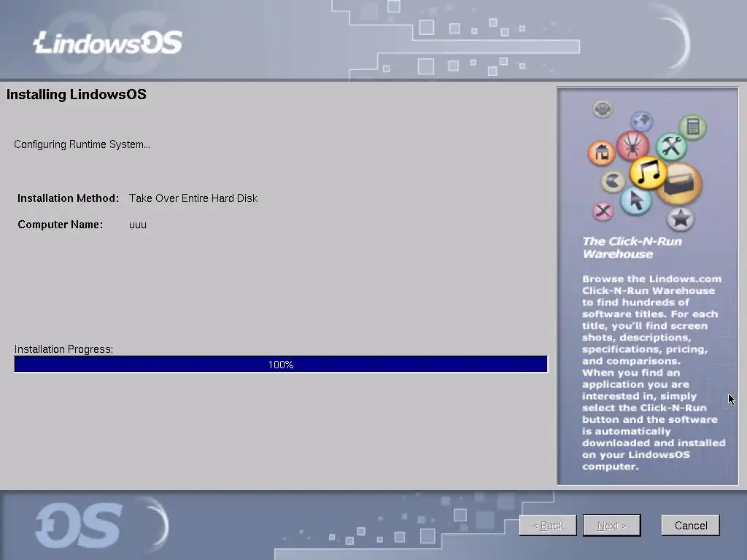Click the hammer and wrench tools icon
Viewport: 747px width, 560px height.
click(671, 146)
